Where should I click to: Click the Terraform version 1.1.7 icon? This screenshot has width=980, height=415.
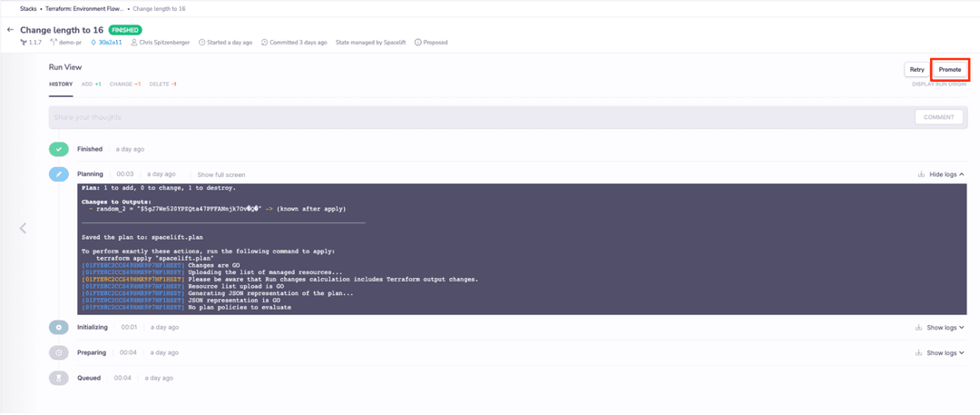24,43
